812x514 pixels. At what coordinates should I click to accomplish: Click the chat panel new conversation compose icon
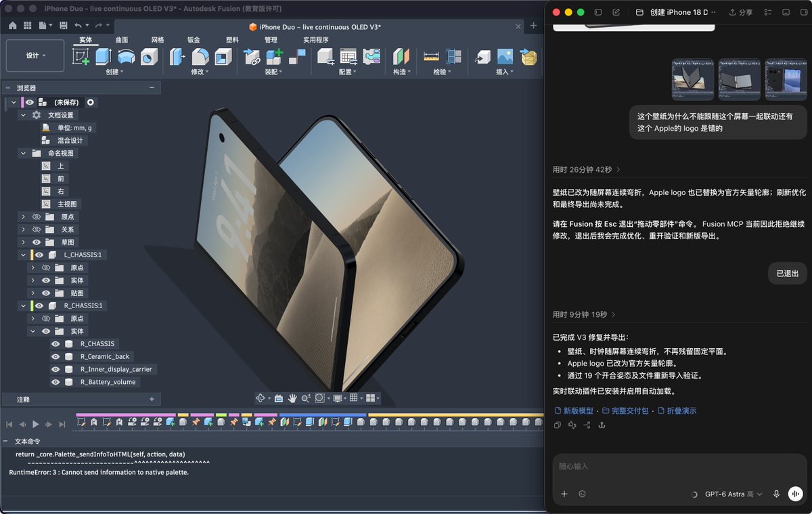coord(616,12)
